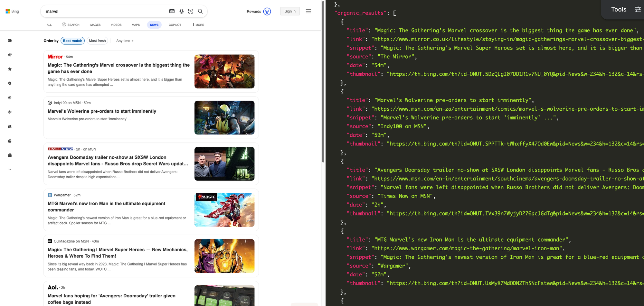
Task: Switch to the IMAGES tab
Action: coord(95,25)
